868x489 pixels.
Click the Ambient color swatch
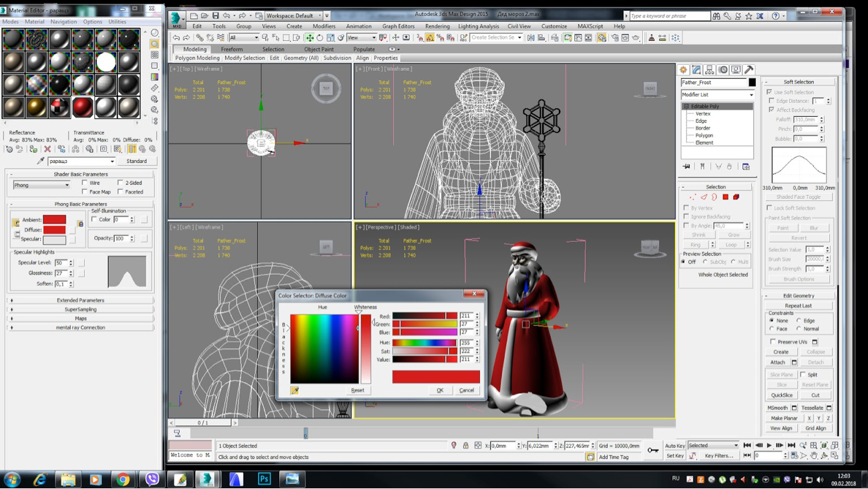[x=54, y=220]
